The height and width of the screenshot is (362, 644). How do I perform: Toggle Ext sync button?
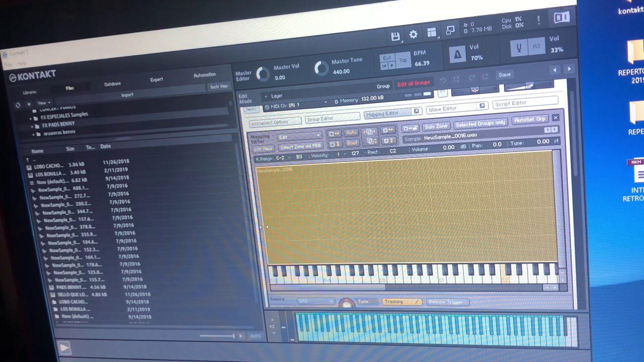click(x=387, y=58)
